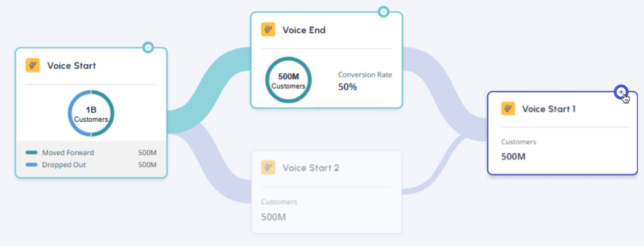This screenshot has height=246, width=644.
Task: Click the 1B Customers donut chart
Action: pyautogui.click(x=91, y=113)
